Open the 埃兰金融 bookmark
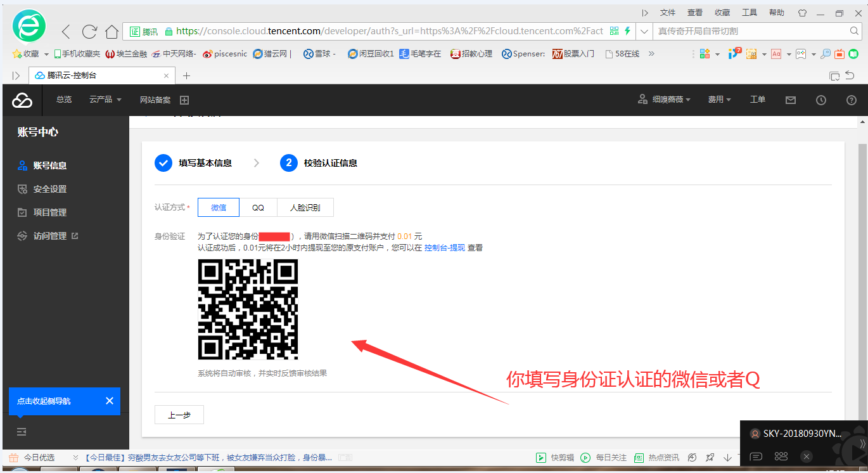This screenshot has height=473, width=868. (x=127, y=54)
